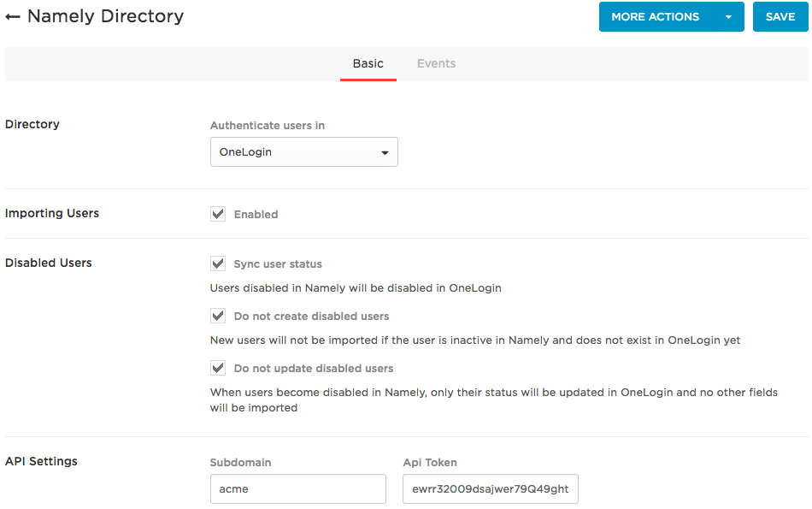
Task: Click the MORE ACTIONS button
Action: (655, 16)
